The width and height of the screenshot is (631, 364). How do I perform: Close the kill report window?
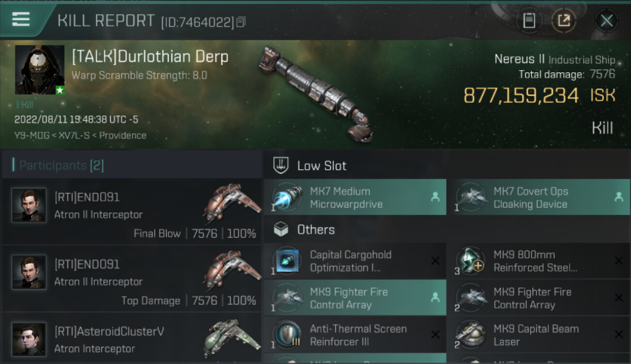[606, 20]
